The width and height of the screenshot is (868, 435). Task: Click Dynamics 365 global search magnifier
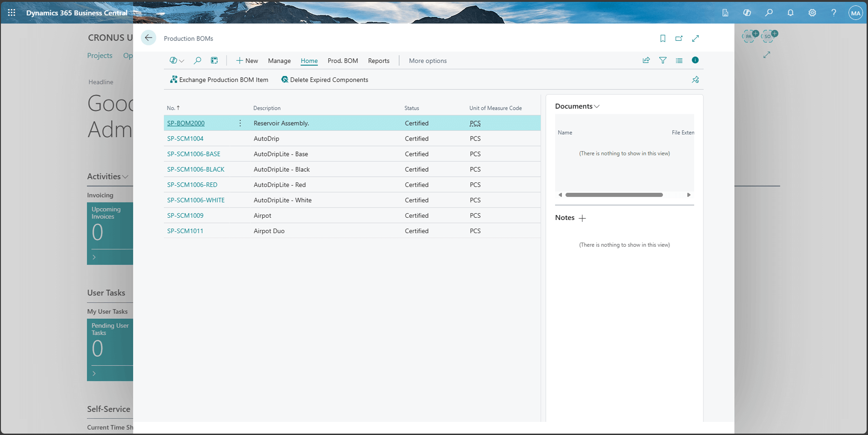click(x=769, y=13)
